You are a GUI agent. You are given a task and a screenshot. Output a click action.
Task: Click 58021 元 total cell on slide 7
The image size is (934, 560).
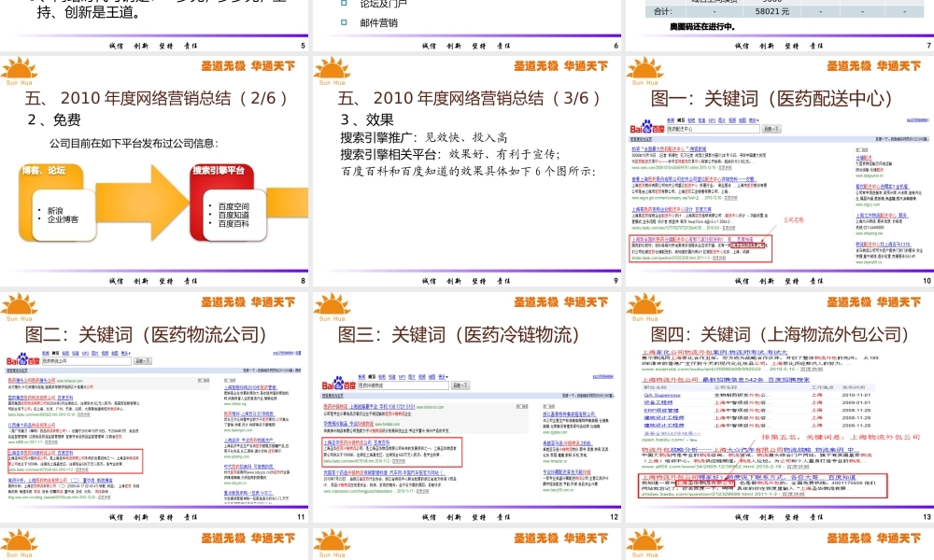click(x=772, y=11)
